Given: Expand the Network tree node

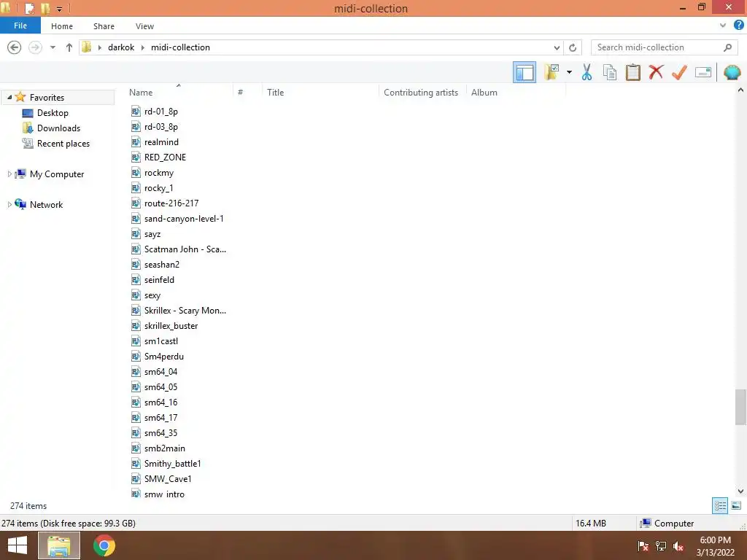Looking at the screenshot, I should pos(9,205).
